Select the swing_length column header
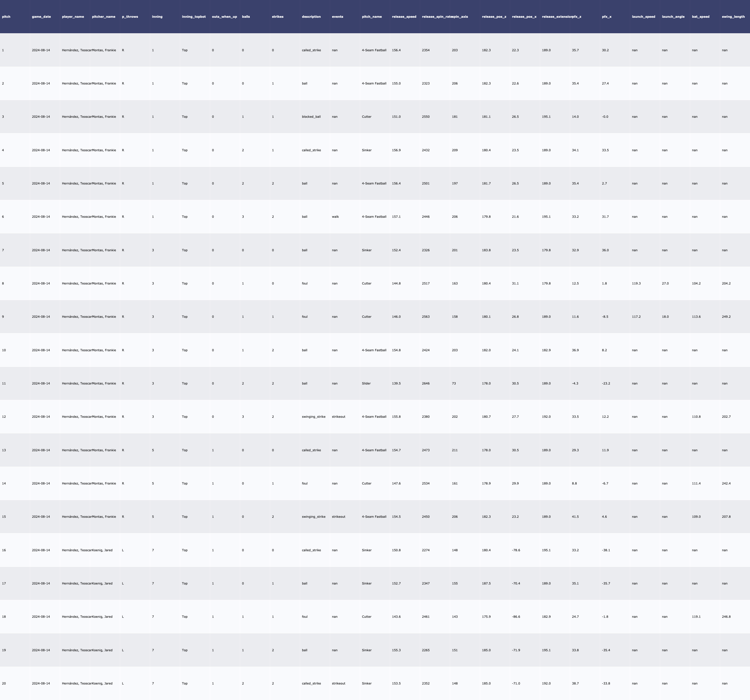 (x=733, y=16)
